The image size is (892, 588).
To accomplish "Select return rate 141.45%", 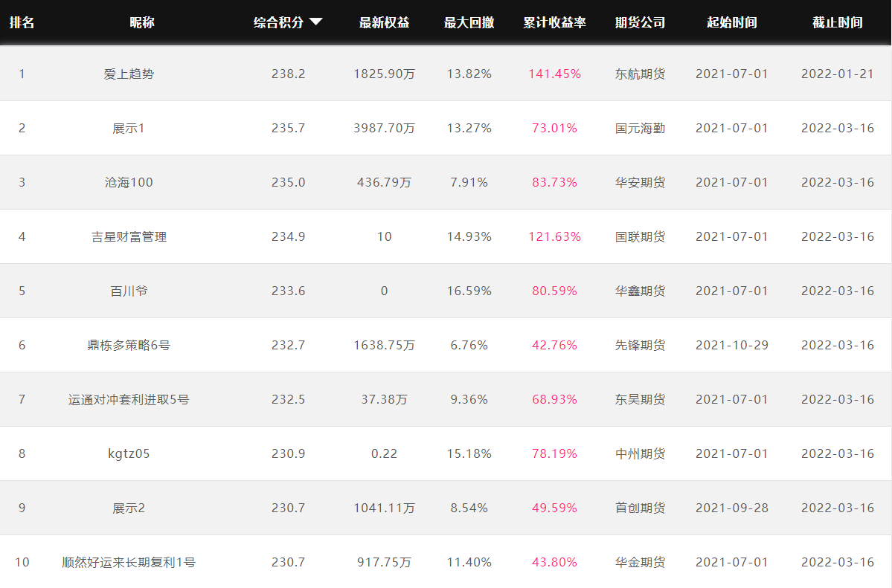I will 555,74.
